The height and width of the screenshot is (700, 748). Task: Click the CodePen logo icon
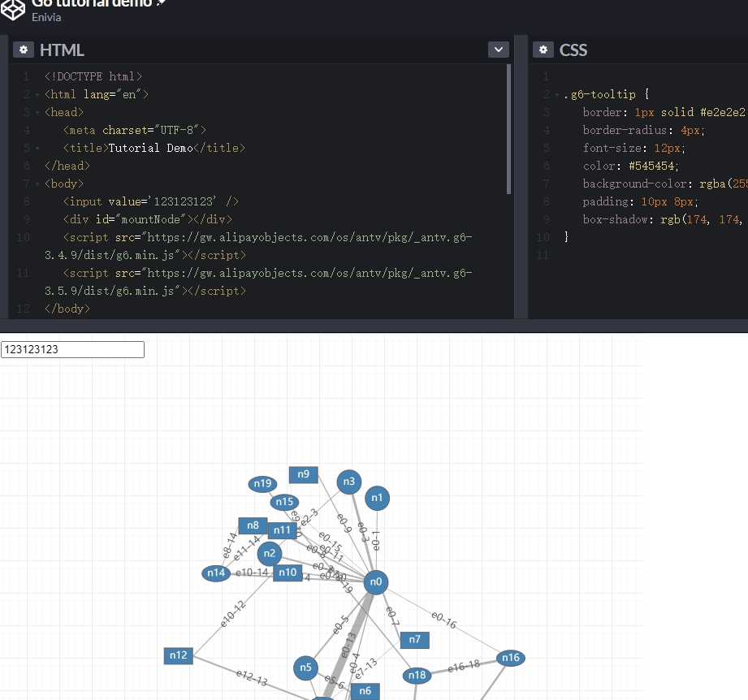pyautogui.click(x=15, y=8)
